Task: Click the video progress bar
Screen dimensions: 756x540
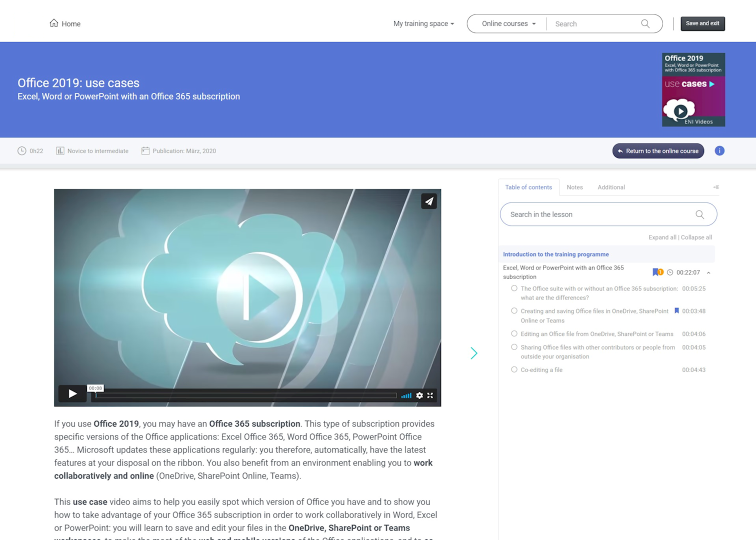Action: [246, 395]
